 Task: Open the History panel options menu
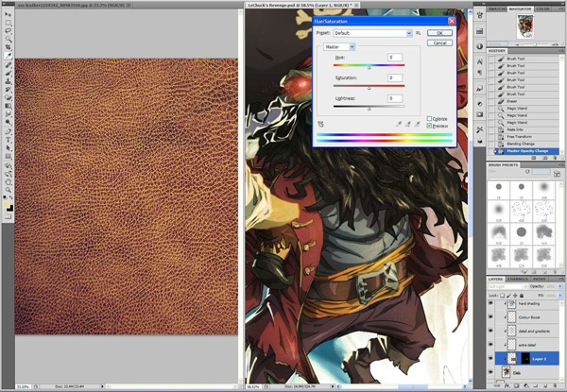tap(561, 51)
